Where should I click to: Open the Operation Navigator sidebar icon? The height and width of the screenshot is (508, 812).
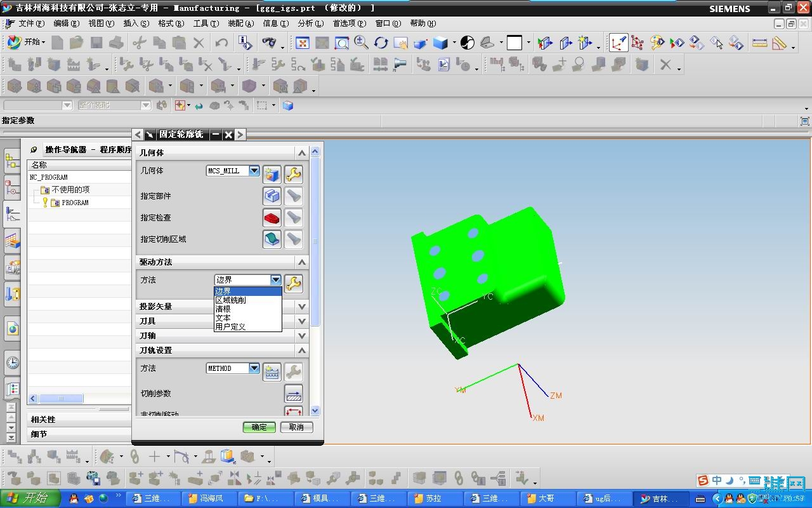pyautogui.click(x=12, y=214)
